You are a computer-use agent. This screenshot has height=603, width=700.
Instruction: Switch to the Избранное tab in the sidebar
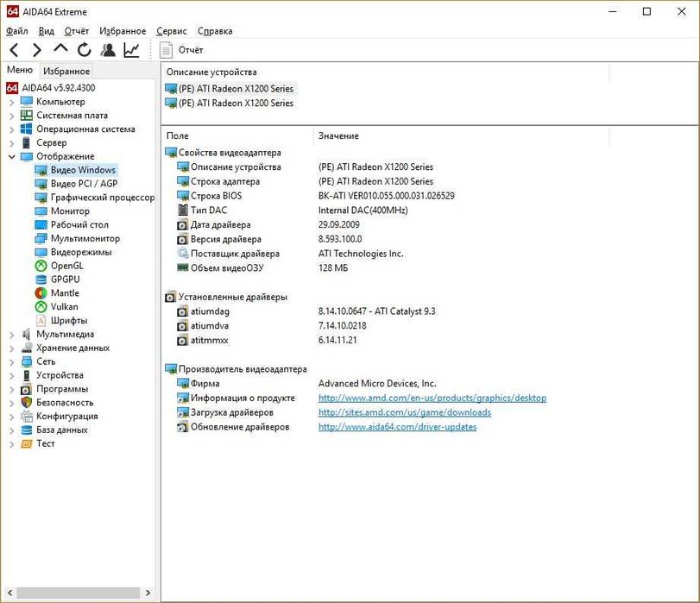coord(66,71)
